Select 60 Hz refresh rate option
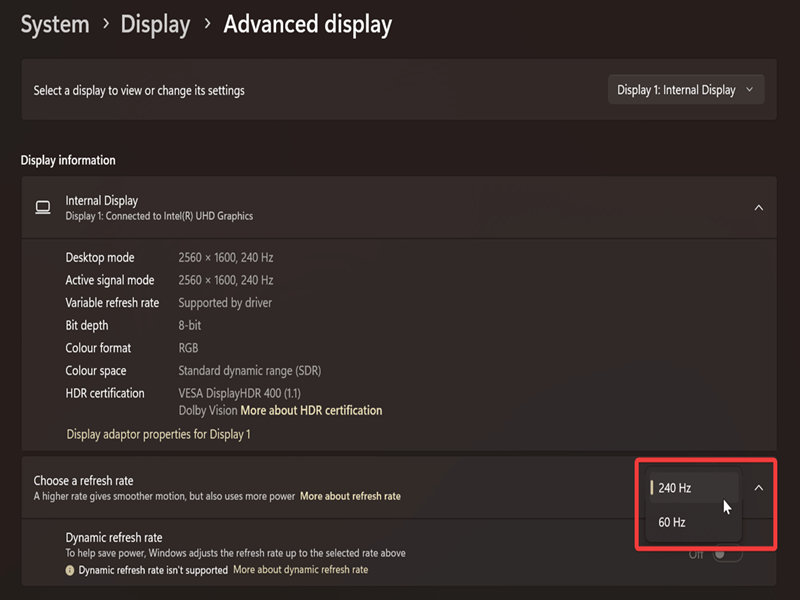The width and height of the screenshot is (800, 600). 693,522
